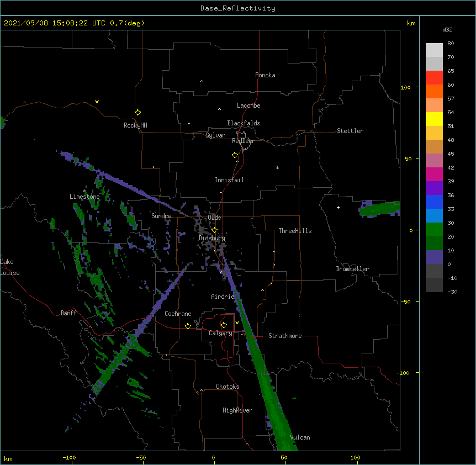Click the Olds label
The width and height of the screenshot is (476, 465).
coord(214,218)
